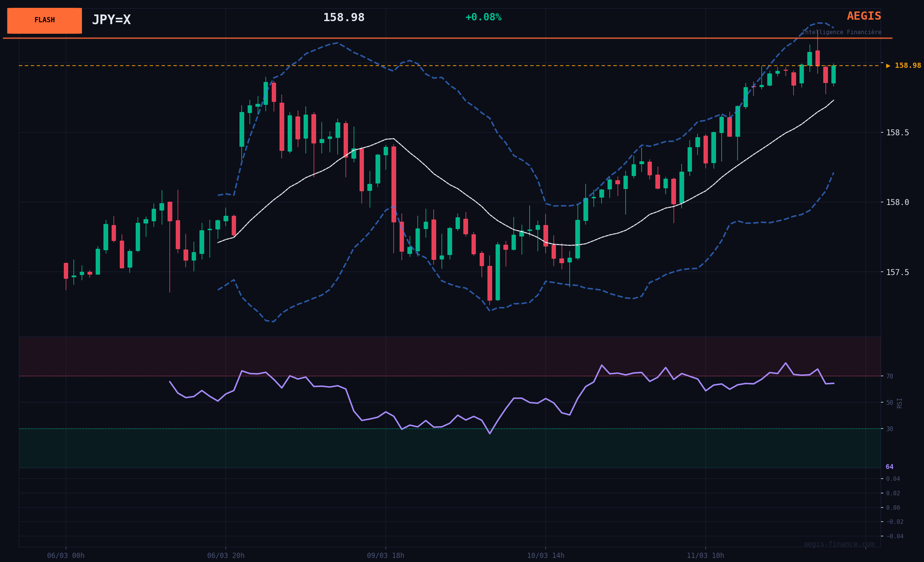
Task: Click the 06/03 00h time label
Action: click(66, 556)
